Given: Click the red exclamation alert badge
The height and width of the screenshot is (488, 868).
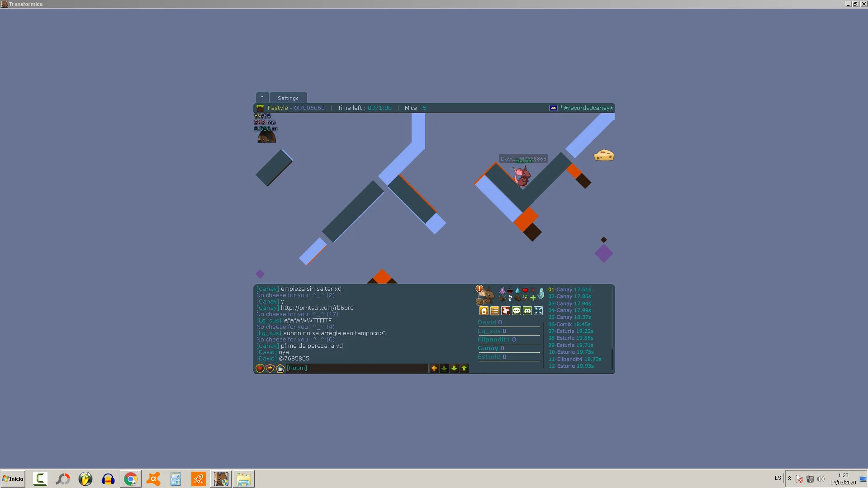Looking at the screenshot, I should (x=479, y=289).
